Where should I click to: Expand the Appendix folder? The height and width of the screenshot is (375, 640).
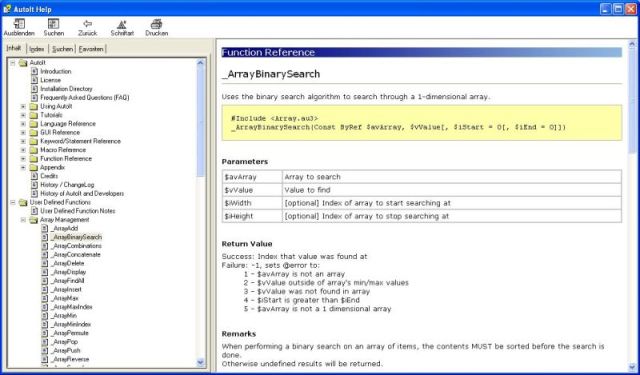(23, 167)
